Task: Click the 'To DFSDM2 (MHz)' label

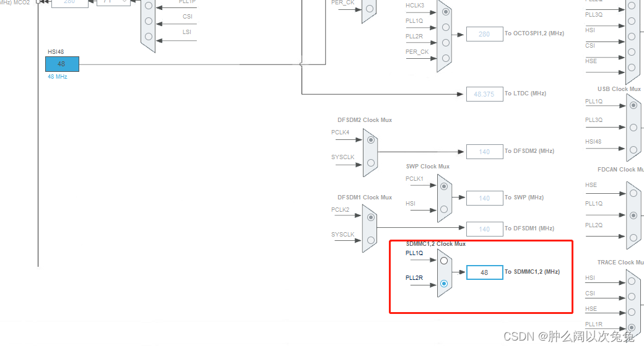Action: tap(529, 151)
